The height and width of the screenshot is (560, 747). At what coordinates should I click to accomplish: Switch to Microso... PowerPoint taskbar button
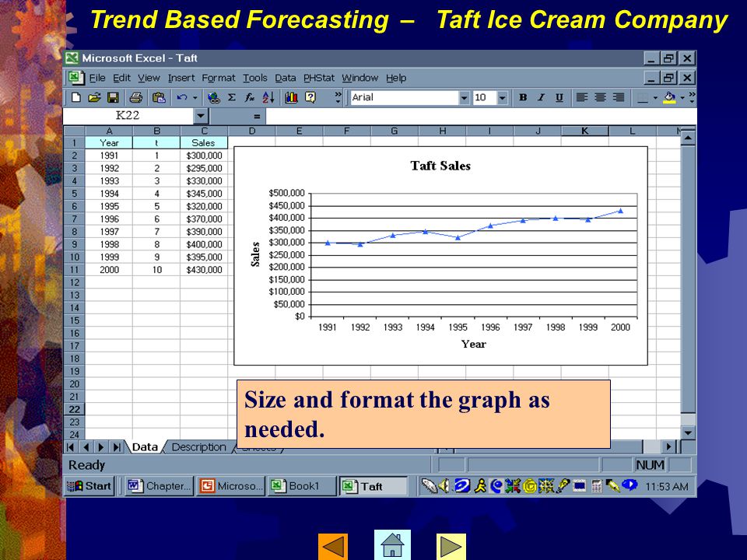(x=230, y=486)
